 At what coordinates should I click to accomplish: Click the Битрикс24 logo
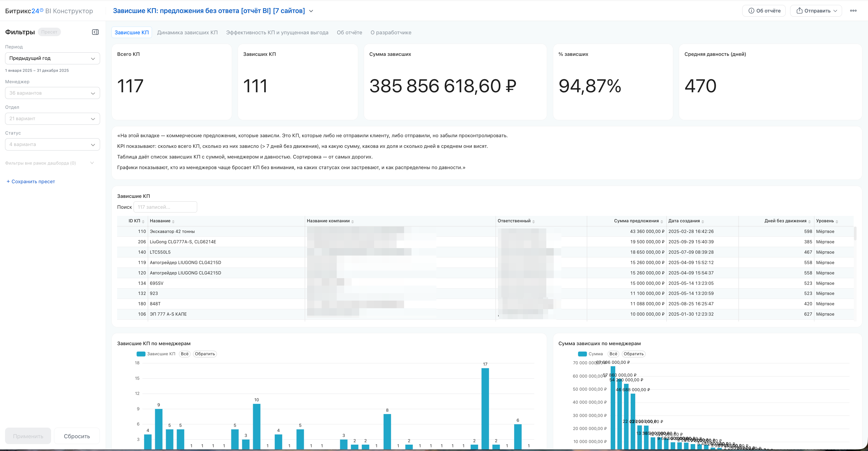(24, 11)
